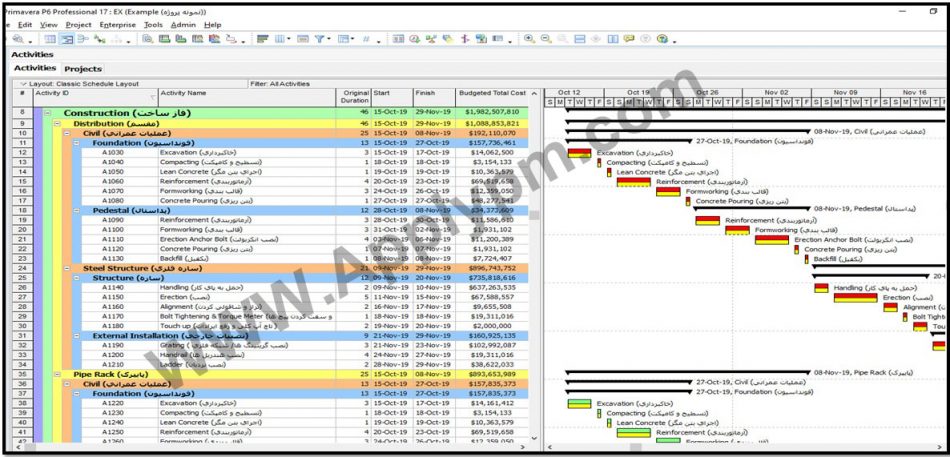
Task: Toggle the Gantt Chart view icon
Action: (67, 39)
